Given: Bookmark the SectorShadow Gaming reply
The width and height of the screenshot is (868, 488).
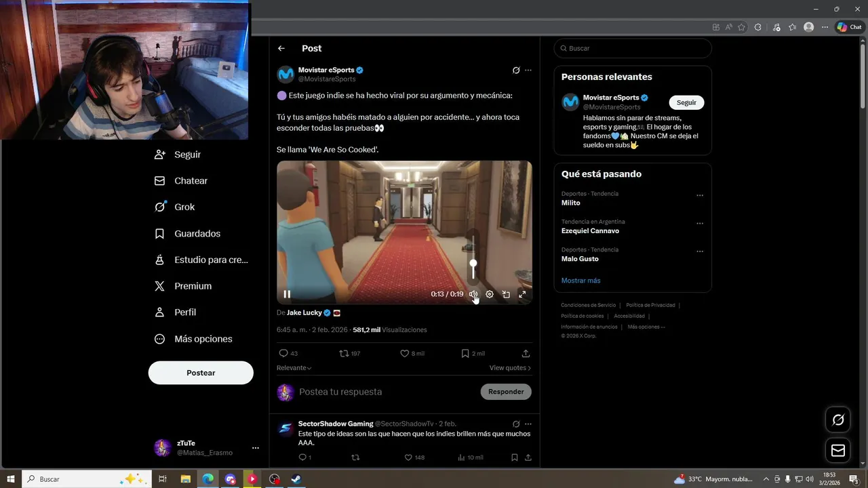Looking at the screenshot, I should tap(515, 457).
